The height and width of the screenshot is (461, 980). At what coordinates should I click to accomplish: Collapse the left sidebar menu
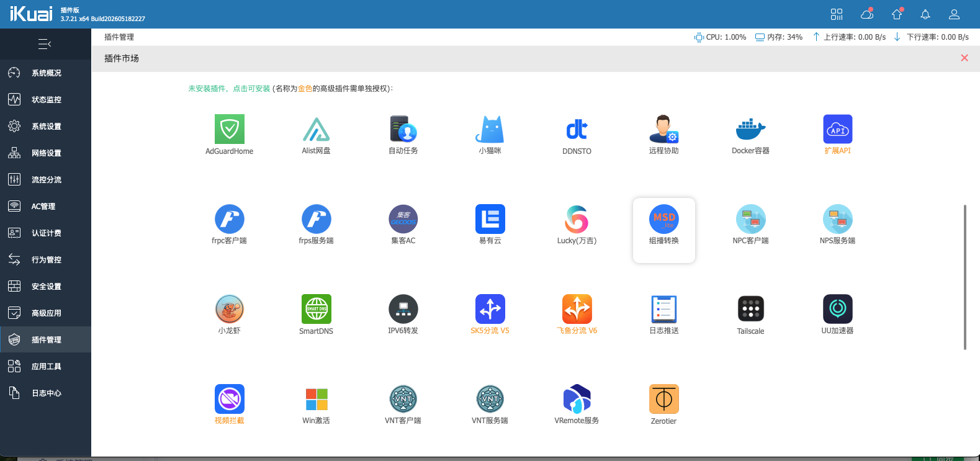tap(45, 44)
